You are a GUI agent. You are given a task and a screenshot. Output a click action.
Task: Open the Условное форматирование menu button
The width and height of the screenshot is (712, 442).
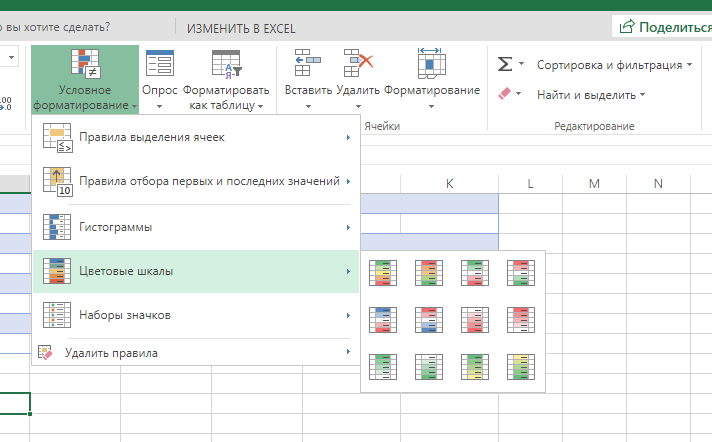[85, 79]
